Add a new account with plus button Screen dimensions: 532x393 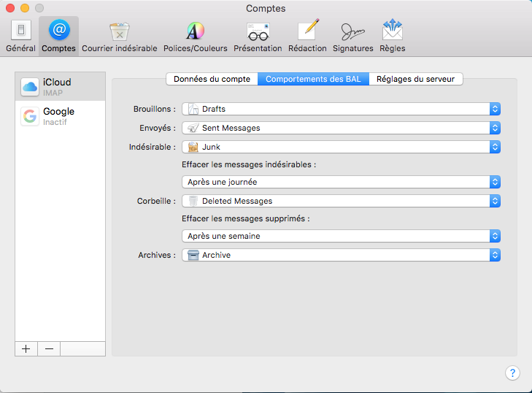click(26, 348)
